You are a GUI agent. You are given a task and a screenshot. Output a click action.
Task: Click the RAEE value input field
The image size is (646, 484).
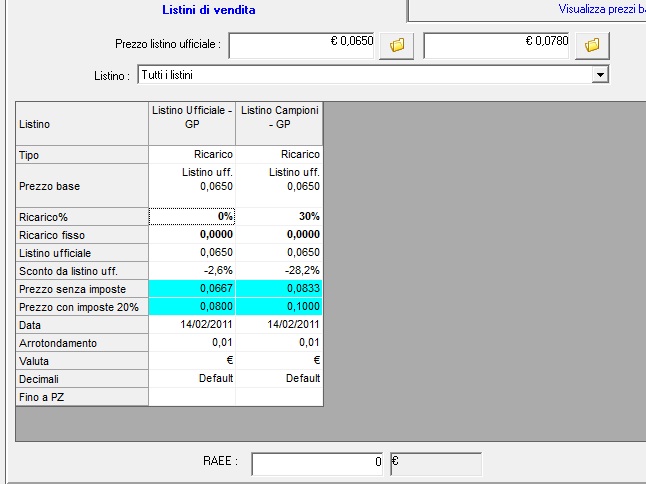pos(318,464)
